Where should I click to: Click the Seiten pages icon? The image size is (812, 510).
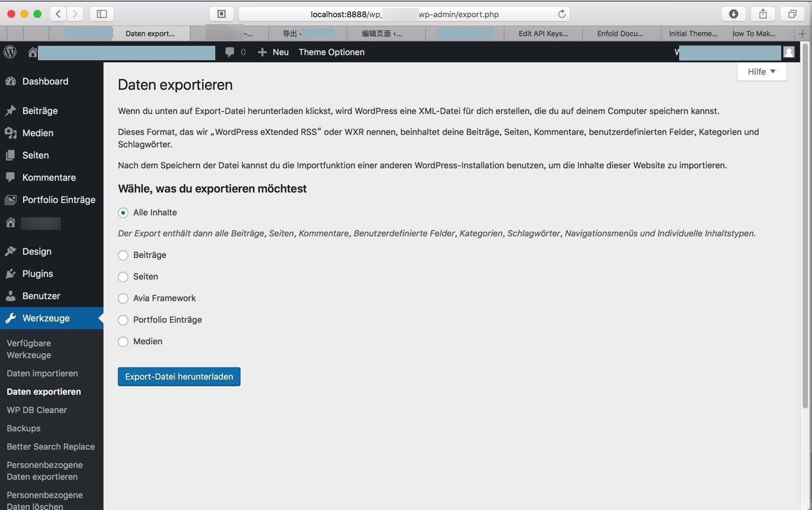tap(10, 155)
